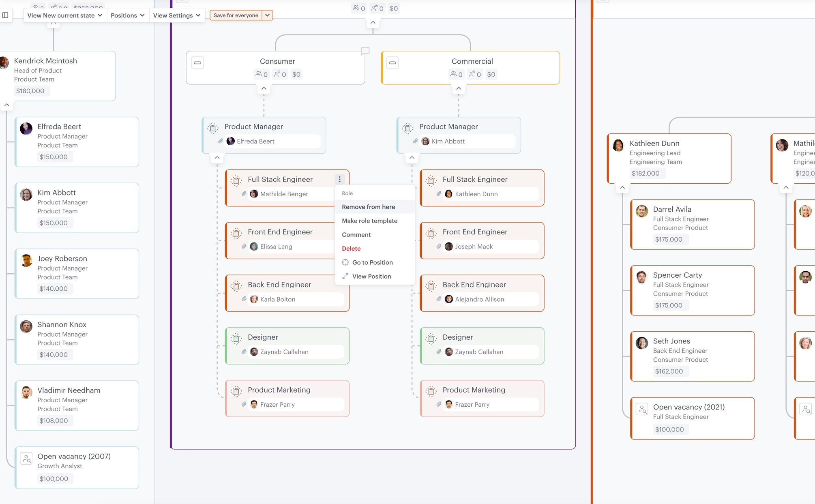Select Remove from here in the role menu

(x=368, y=207)
